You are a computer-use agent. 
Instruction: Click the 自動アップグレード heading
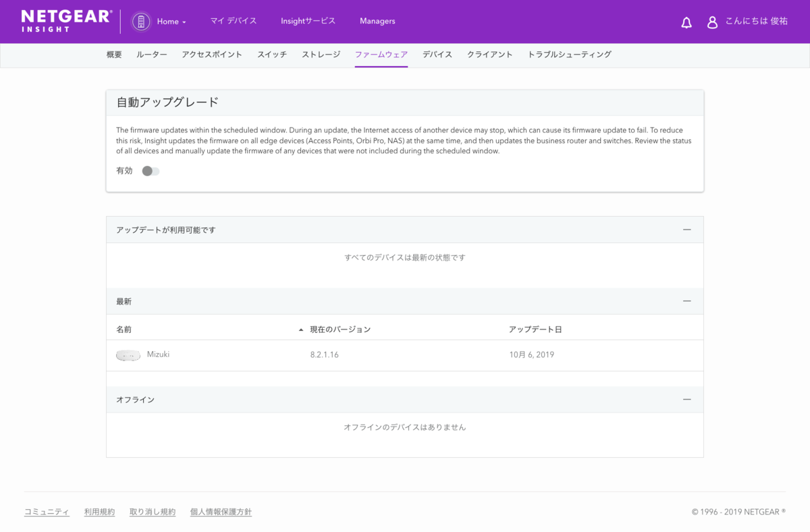(x=168, y=103)
